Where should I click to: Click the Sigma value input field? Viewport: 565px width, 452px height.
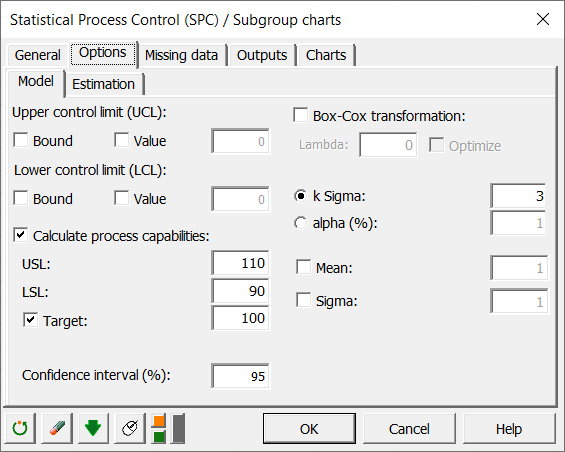519,301
